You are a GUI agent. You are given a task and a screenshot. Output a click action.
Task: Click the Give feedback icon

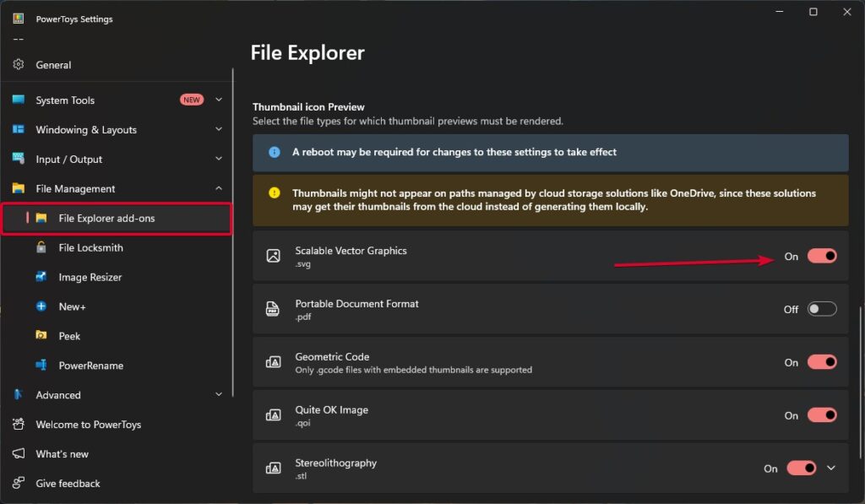19,483
